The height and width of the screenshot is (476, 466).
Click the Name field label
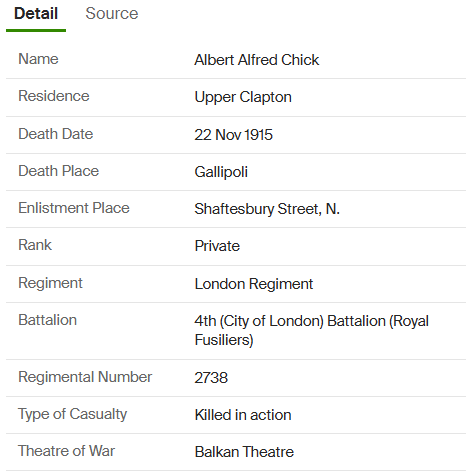(x=38, y=59)
